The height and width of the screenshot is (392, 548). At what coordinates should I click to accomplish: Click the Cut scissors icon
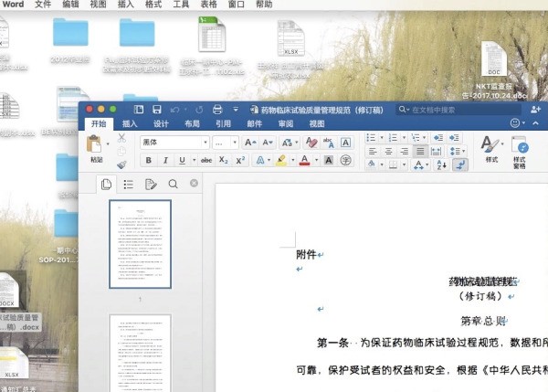(x=121, y=137)
